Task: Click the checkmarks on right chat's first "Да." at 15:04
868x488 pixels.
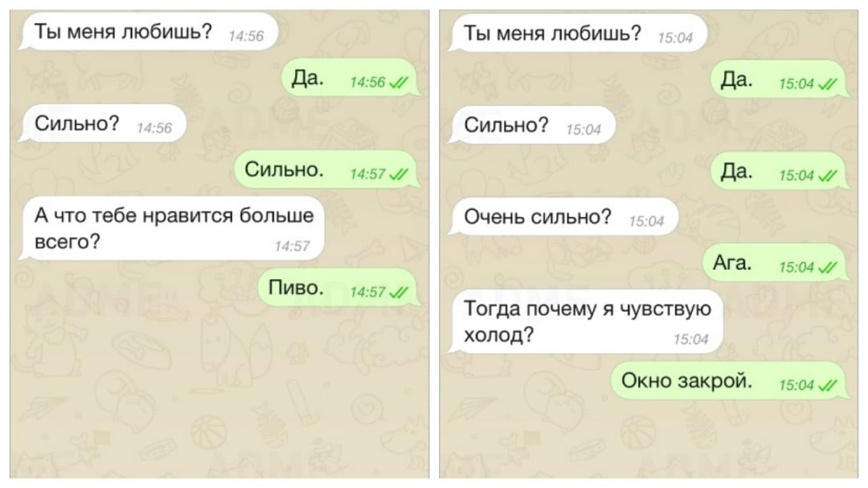Action: (827, 84)
